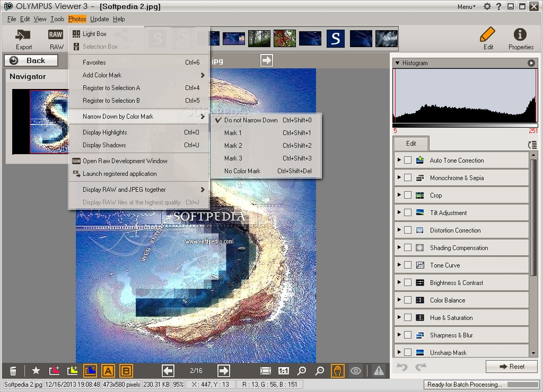Click the zoom out magnifier
The image size is (543, 392).
point(320,371)
